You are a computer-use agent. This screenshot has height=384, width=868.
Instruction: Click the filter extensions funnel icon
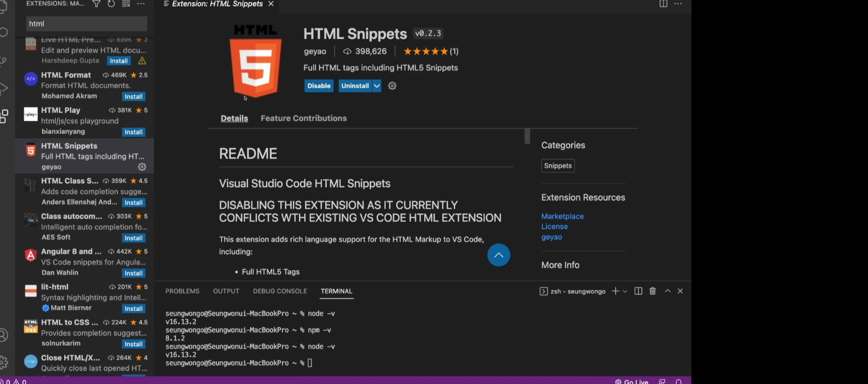tap(96, 4)
